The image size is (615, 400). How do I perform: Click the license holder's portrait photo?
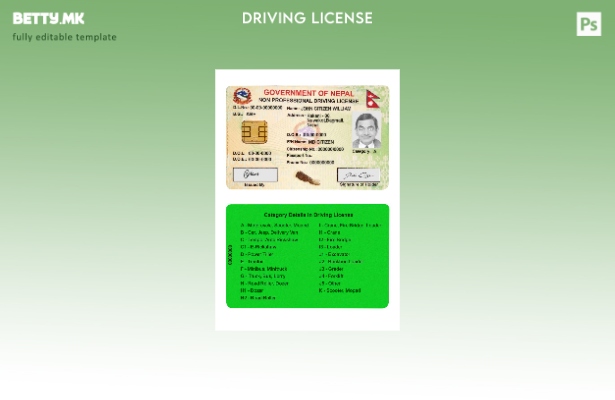367,130
